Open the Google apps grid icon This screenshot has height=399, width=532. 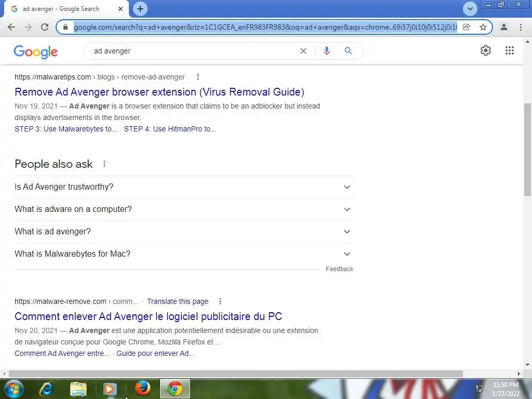(509, 50)
